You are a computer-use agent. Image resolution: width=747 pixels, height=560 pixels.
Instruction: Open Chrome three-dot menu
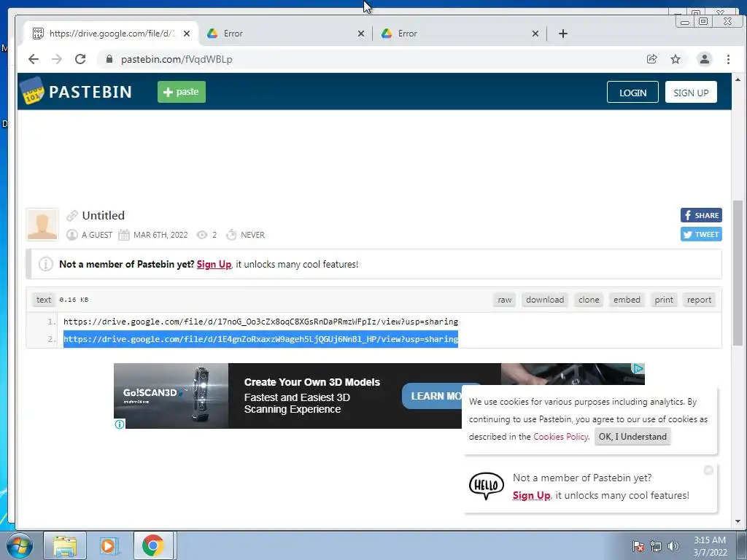[x=728, y=59]
